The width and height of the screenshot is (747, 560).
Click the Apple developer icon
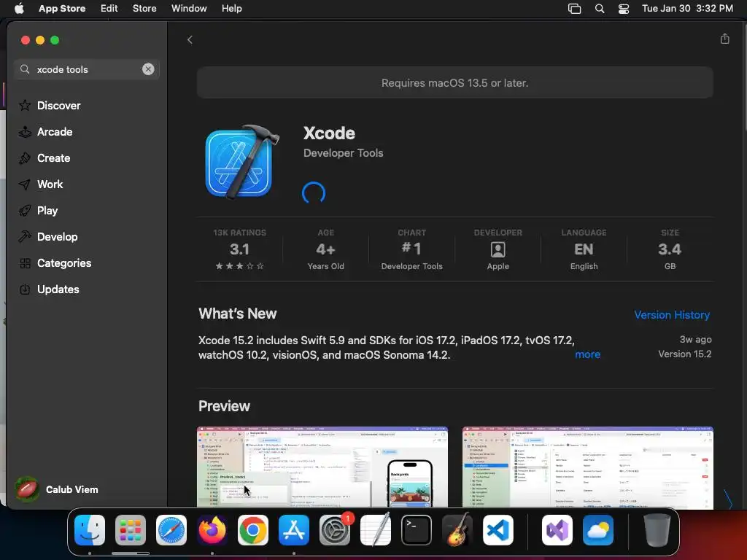click(x=498, y=249)
